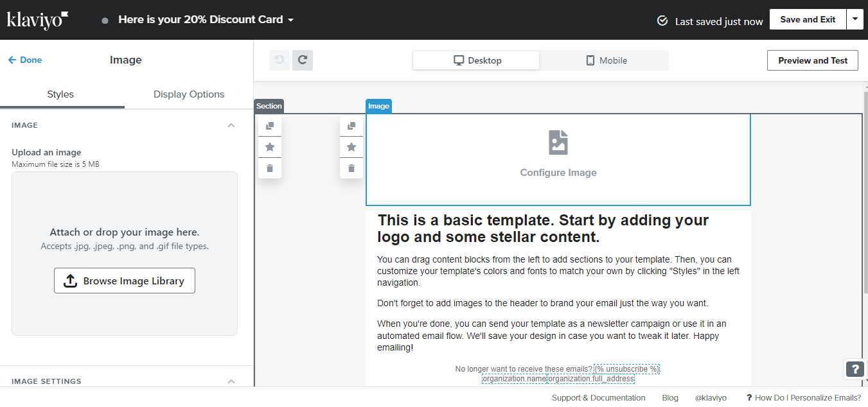Click Browse Image Library
This screenshot has height=407, width=868.
pos(125,281)
